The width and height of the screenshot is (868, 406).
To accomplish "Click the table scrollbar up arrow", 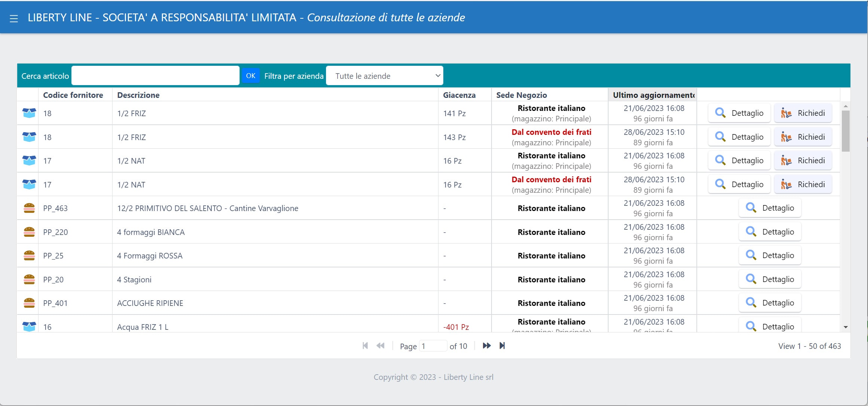I will (846, 106).
